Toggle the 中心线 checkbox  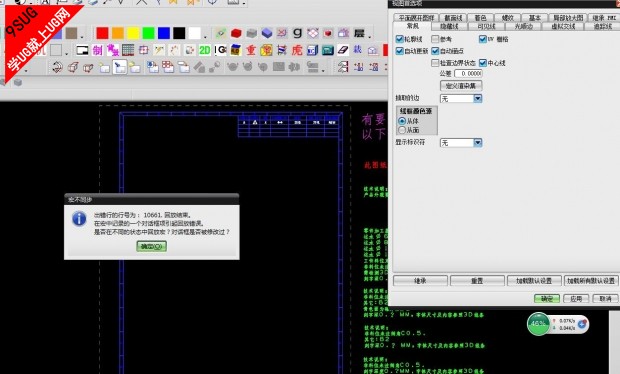click(x=482, y=63)
